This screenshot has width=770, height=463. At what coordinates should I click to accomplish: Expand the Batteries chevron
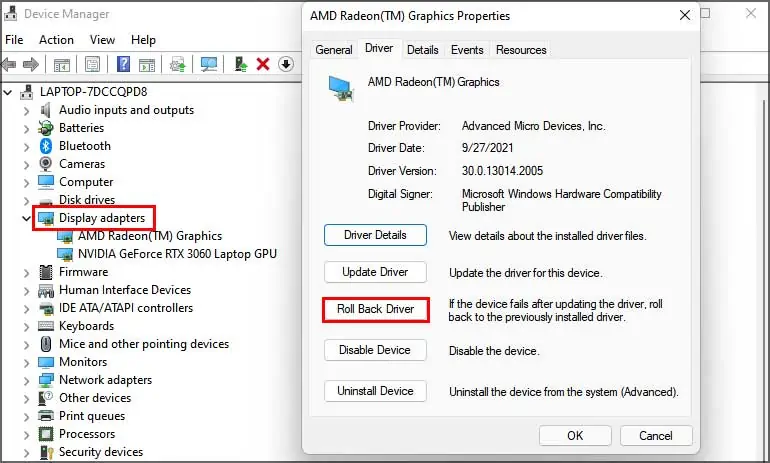(27, 129)
